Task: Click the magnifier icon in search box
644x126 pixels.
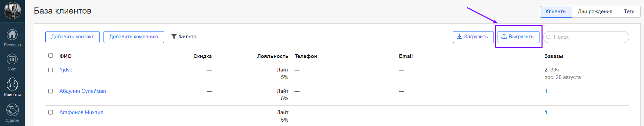Action: [x=549, y=37]
